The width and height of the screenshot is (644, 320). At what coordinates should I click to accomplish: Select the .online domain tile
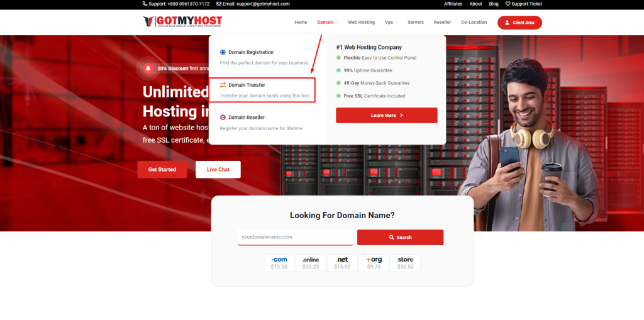[x=311, y=263]
